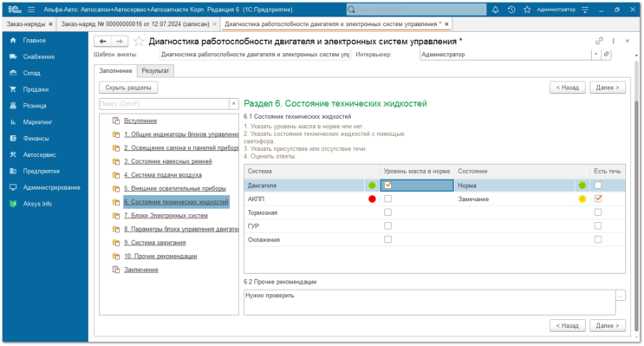This screenshot has width=644, height=346.
Task: Toggle oil level checkbox for АКПП
Action: click(387, 199)
